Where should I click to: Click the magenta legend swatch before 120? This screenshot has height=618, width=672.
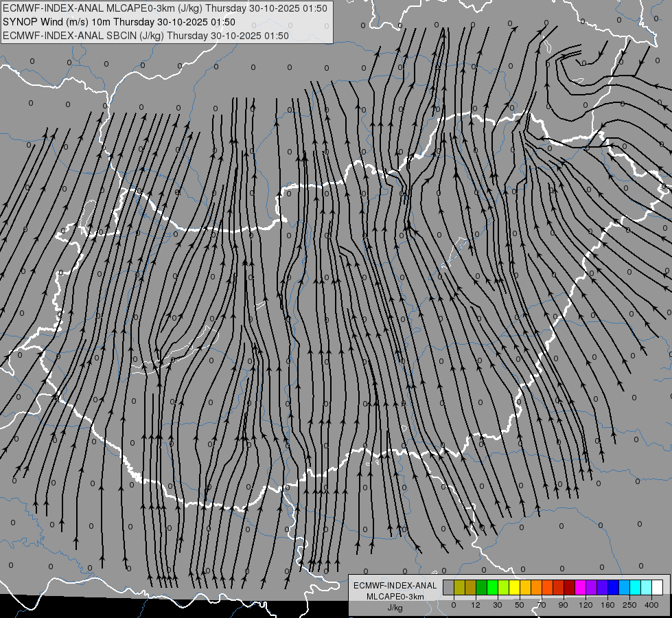tap(580, 588)
